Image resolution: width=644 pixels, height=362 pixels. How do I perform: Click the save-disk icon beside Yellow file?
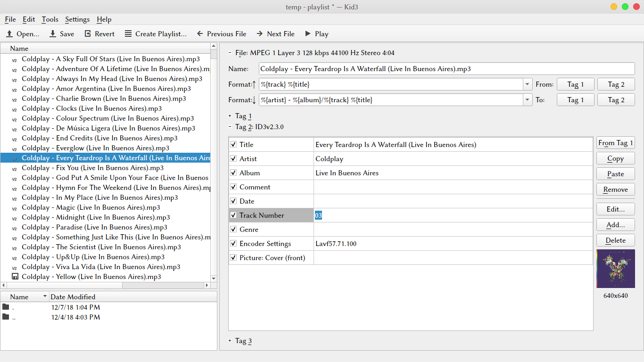click(x=15, y=277)
